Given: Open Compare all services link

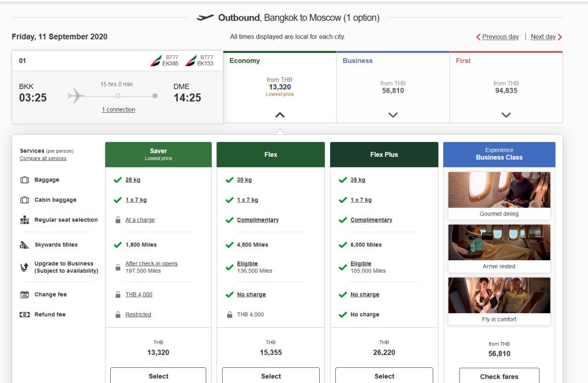Looking at the screenshot, I should pyautogui.click(x=43, y=158).
